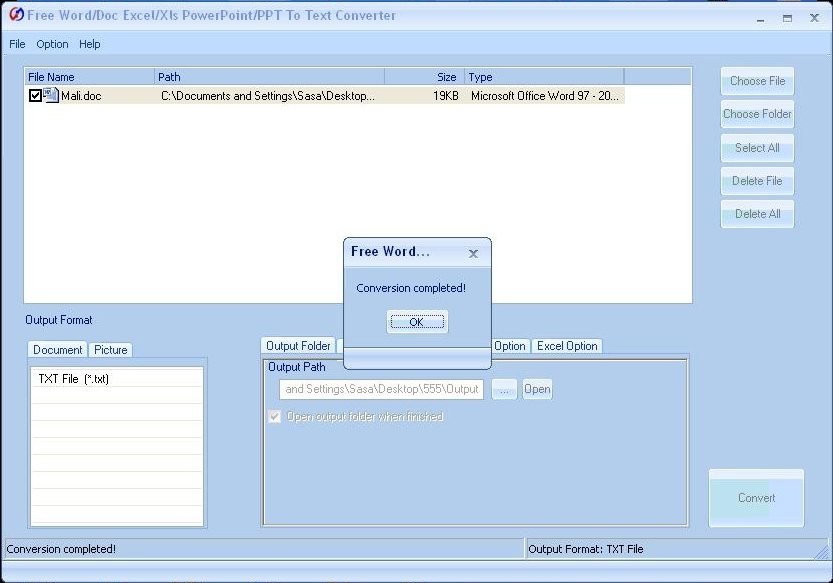Screen dimensions: 833x583
Task: Sort by the Size column header
Action: tap(424, 77)
